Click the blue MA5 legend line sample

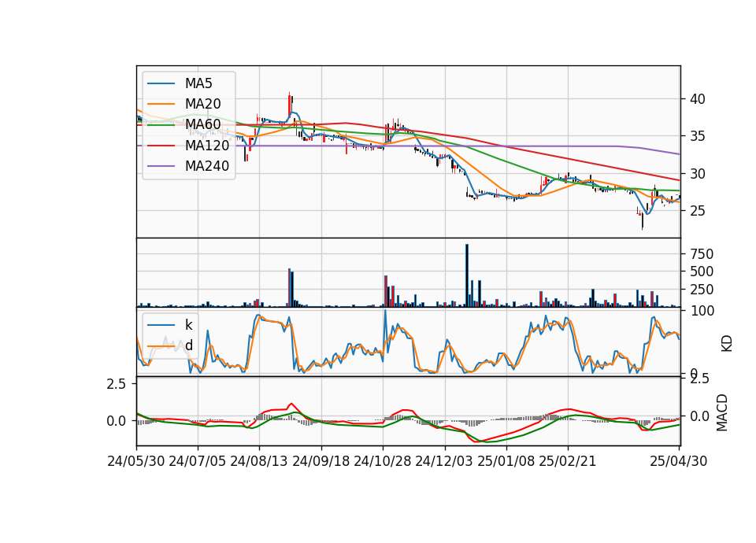[161, 83]
